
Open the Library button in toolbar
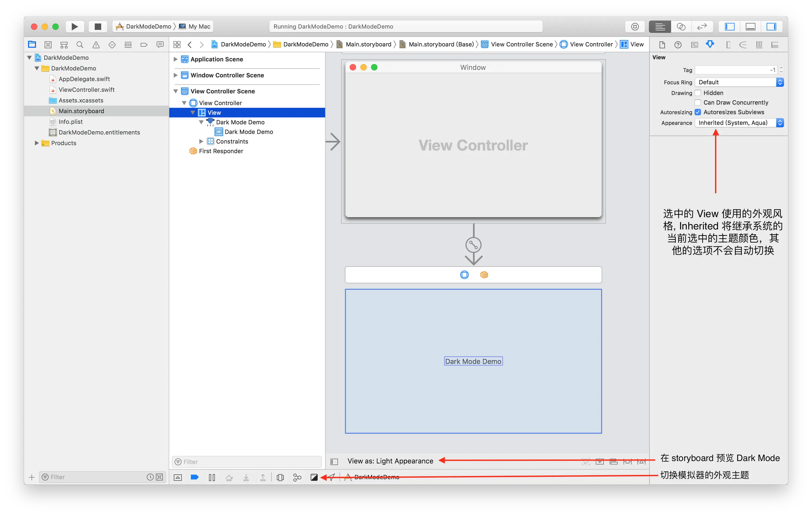click(635, 26)
